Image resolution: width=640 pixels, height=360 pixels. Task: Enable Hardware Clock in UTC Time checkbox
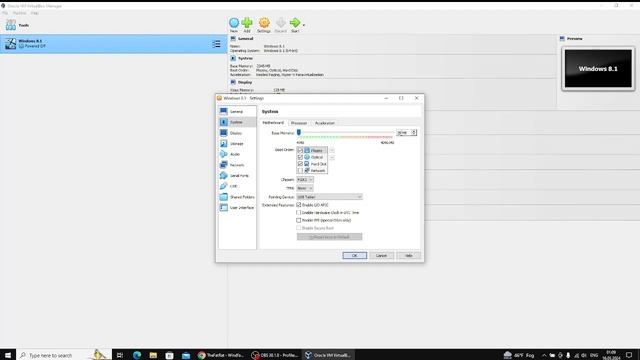[299, 213]
